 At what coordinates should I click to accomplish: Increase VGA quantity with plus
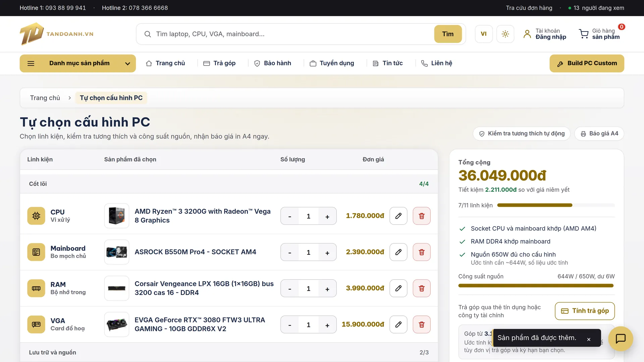point(327,325)
